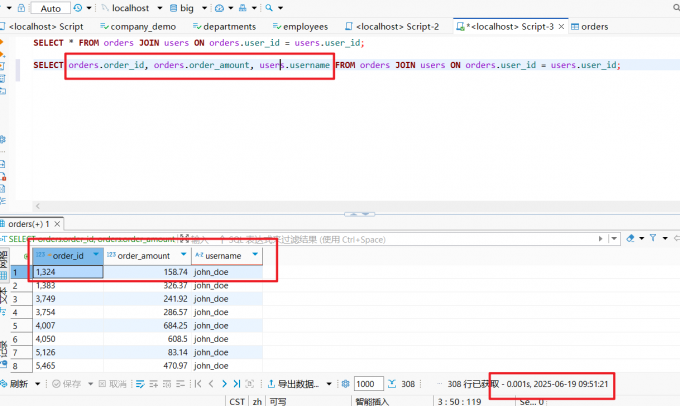Click the duplicate row icon in results toolbar
680x406 pixels.
167,384
